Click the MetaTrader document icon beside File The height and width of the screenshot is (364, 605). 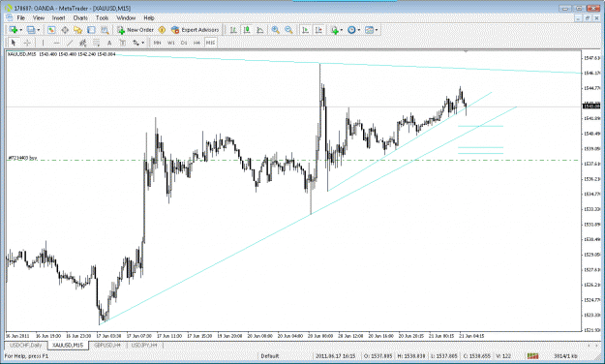pos(9,17)
